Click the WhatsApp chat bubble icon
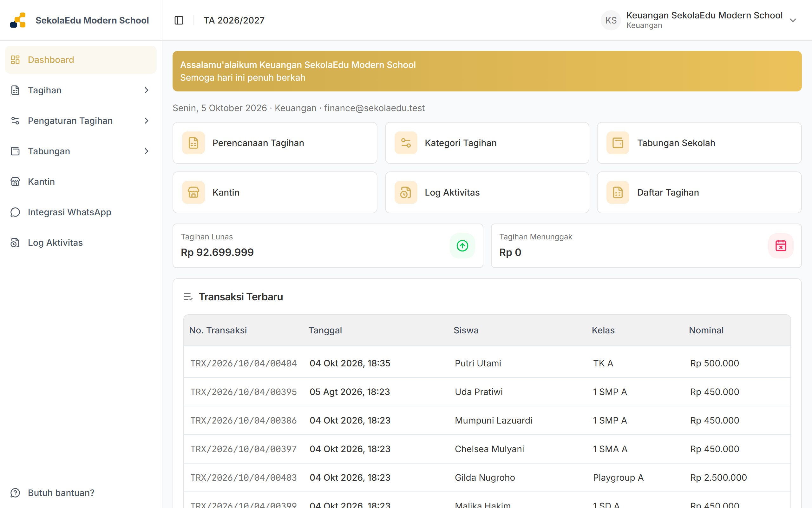 click(15, 212)
